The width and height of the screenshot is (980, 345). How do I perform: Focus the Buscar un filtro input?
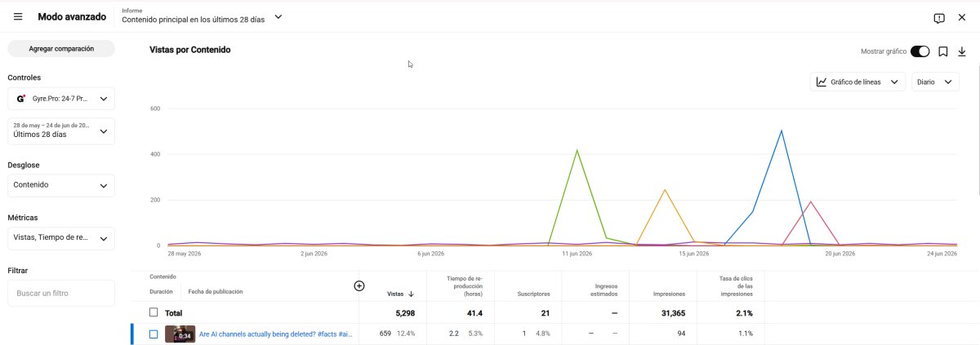61,293
